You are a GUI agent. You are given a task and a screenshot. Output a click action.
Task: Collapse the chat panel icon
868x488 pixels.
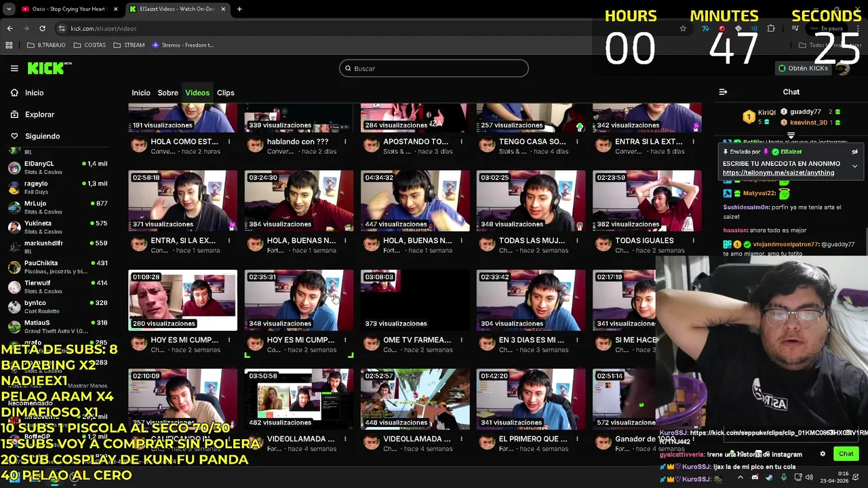tap(723, 92)
